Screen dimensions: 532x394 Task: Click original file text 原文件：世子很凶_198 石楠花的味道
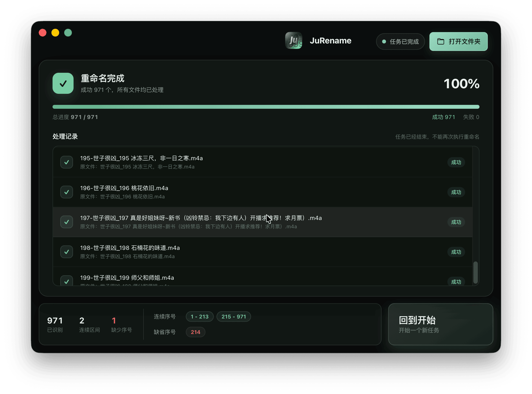click(x=127, y=256)
